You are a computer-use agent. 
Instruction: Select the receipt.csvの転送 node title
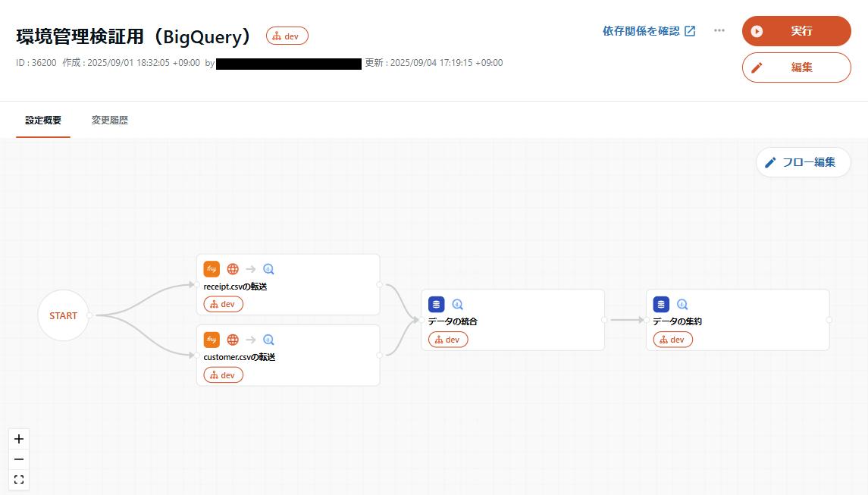(x=235, y=287)
